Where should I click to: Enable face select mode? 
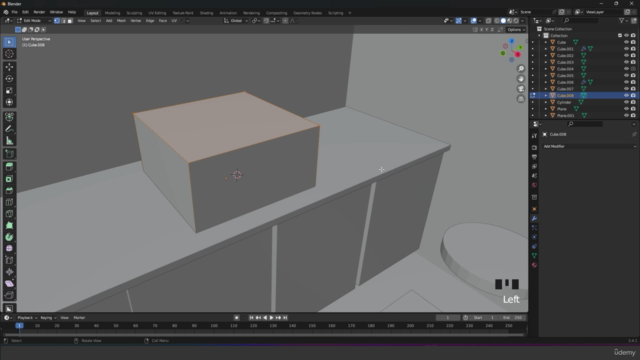(70, 21)
